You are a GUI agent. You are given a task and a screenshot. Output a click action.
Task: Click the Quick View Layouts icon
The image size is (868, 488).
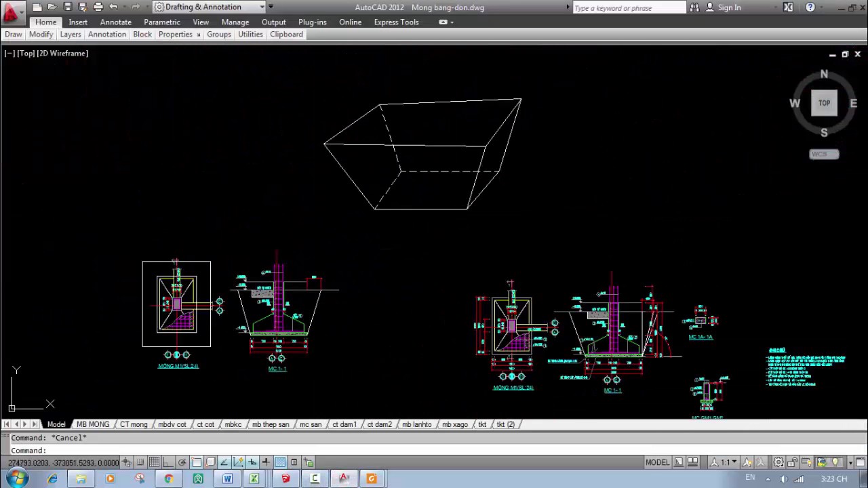tap(679, 462)
